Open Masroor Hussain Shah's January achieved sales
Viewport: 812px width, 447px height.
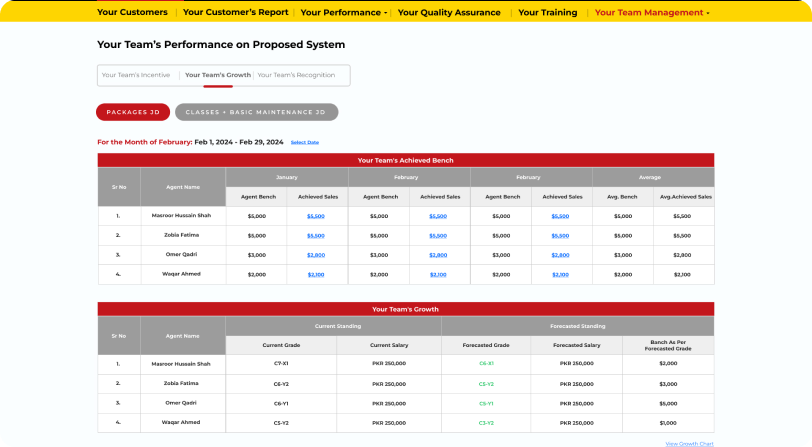tap(316, 216)
